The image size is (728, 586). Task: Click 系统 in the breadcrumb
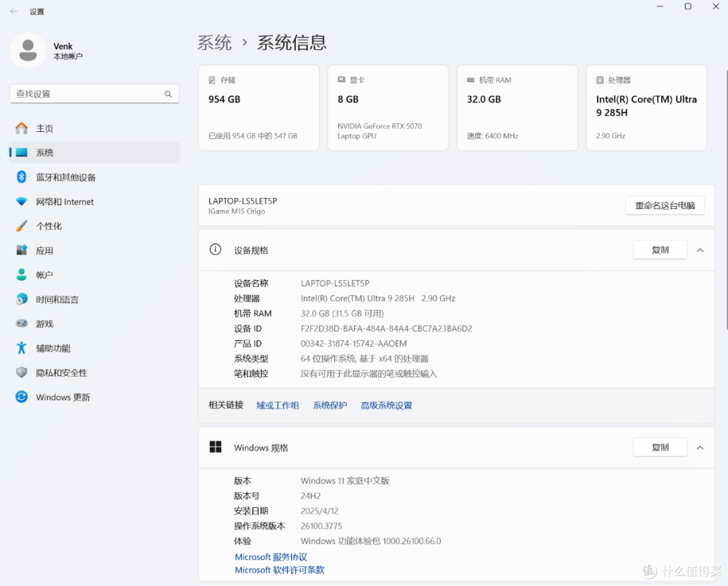pos(214,42)
